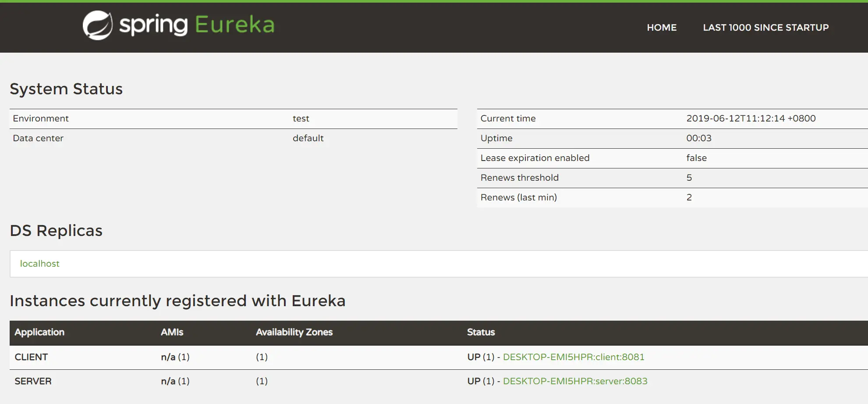Select the n/a (1) AMI cell for SERVER
Screen dimensions: 868x404
(x=175, y=381)
